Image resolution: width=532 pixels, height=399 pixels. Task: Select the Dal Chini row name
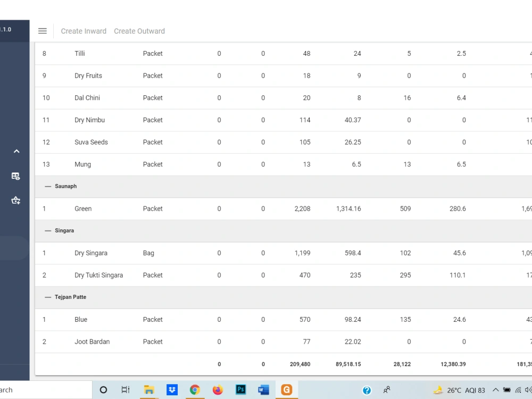(87, 98)
